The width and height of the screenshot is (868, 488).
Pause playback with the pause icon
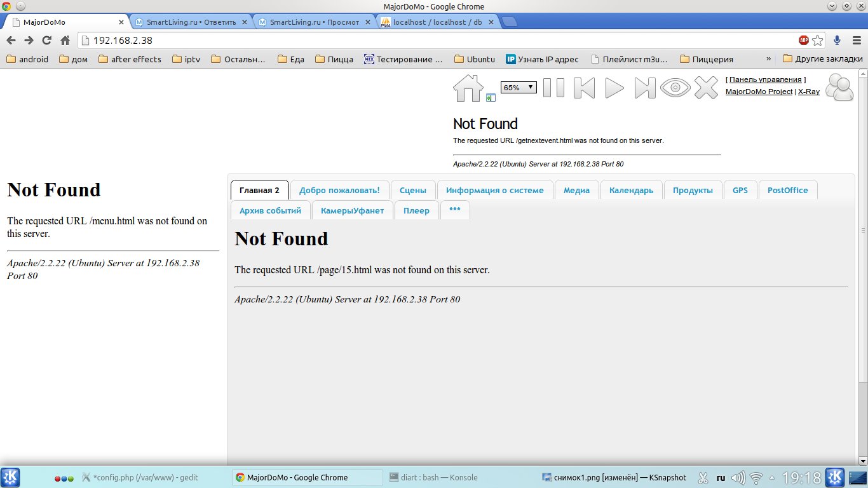pyautogui.click(x=553, y=88)
